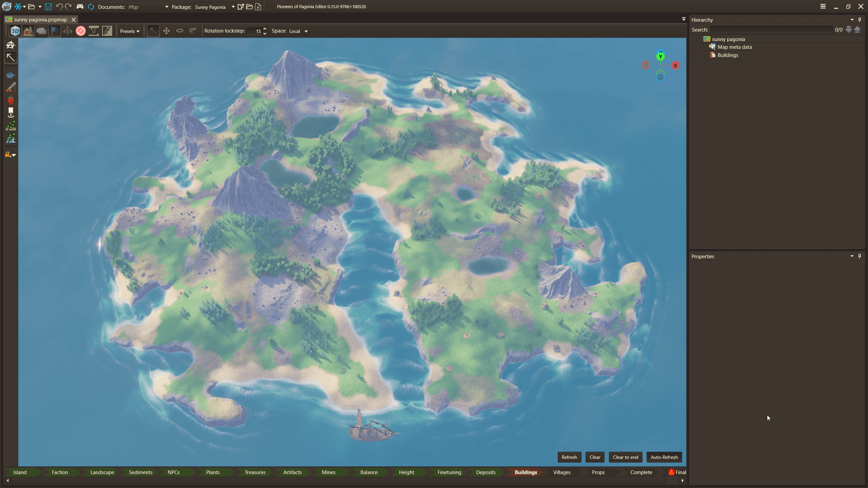Select the plants on rock tool
This screenshot has height=488, width=868.
(x=10, y=139)
